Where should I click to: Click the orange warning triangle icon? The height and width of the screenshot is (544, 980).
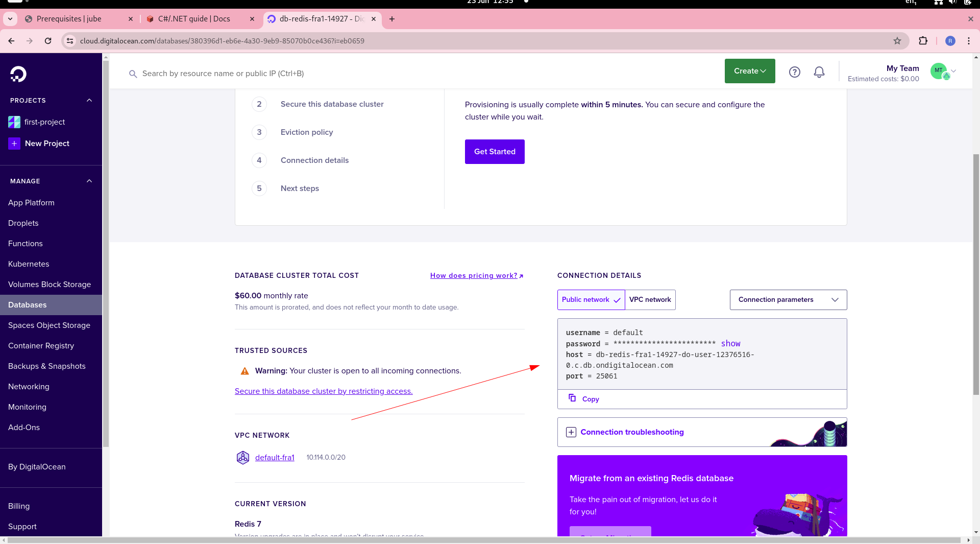245,371
